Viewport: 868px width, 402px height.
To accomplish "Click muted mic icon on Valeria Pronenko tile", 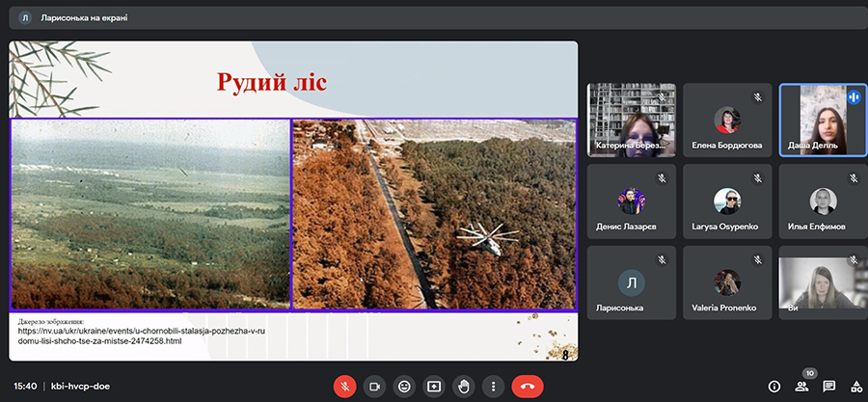I will pos(758,260).
